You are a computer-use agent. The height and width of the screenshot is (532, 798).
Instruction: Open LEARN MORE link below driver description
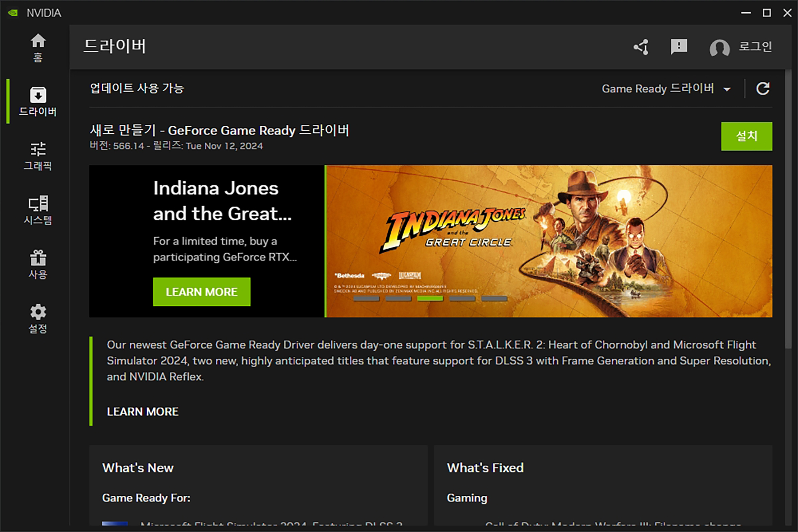pyautogui.click(x=142, y=412)
